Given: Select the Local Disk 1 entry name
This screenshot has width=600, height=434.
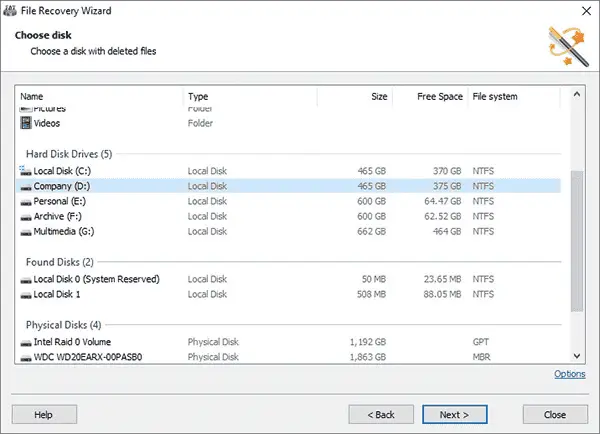Looking at the screenshot, I should pos(57,294).
